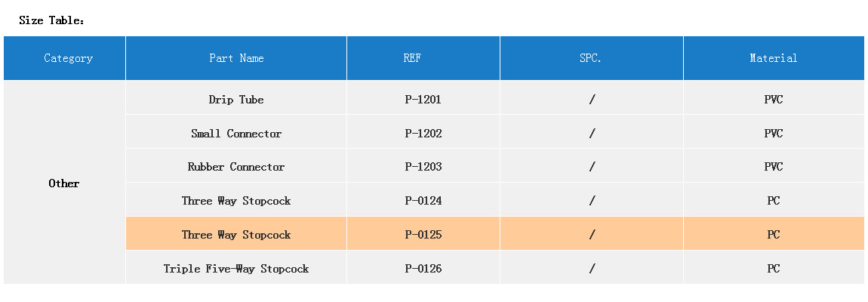Click the Material column header
Viewport: 868px width, 302px height.
click(773, 58)
